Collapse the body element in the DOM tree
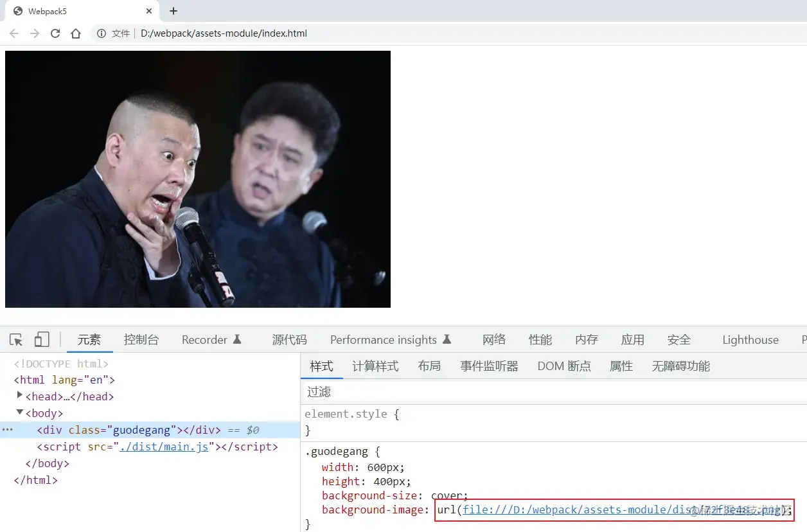The image size is (807, 532). 20,413
